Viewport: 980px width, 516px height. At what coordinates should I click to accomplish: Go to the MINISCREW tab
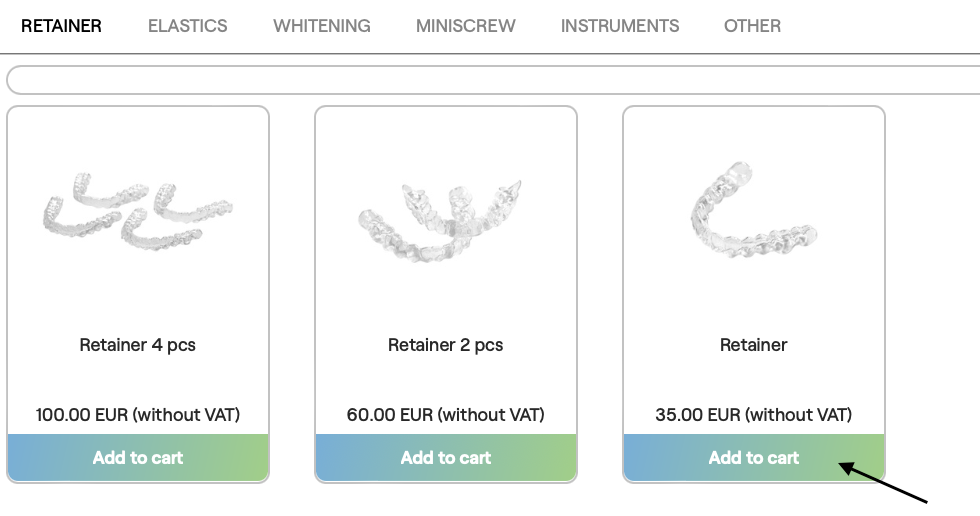click(466, 26)
